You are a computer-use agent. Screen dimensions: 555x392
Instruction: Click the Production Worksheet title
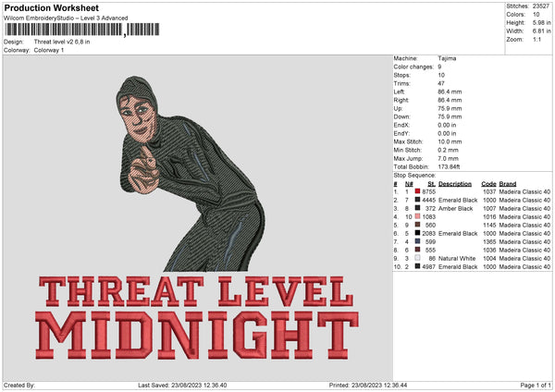pos(51,7)
